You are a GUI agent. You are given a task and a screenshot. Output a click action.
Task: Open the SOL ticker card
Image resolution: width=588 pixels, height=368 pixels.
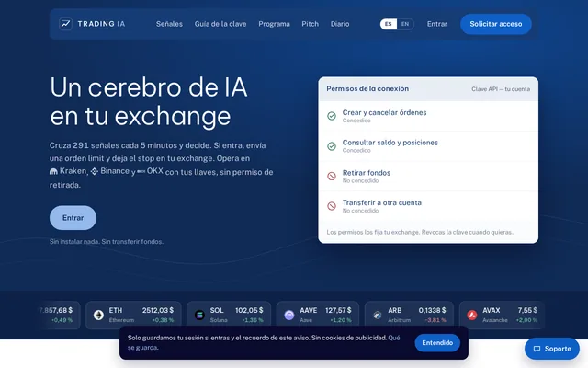[x=229, y=315]
